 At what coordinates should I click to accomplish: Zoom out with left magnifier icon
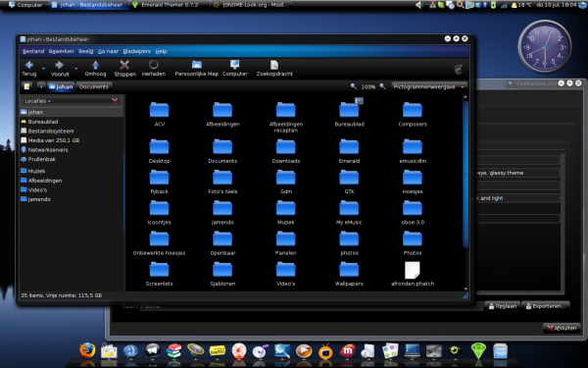coord(353,86)
